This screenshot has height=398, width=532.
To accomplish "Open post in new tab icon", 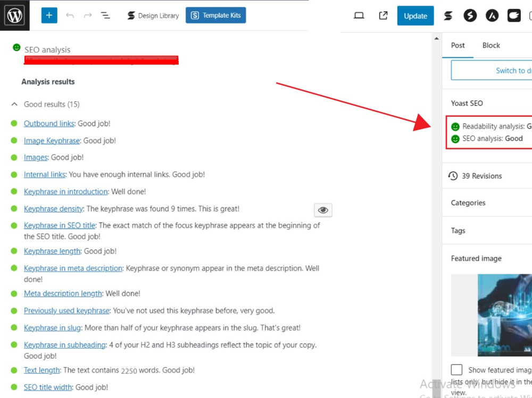I will (x=383, y=15).
